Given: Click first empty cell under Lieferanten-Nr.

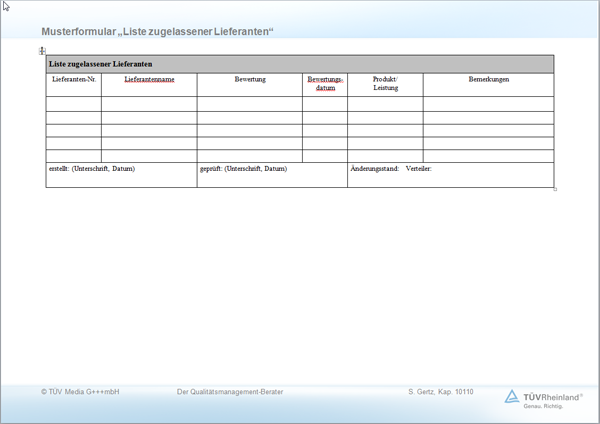Looking at the screenshot, I should tap(74, 104).
